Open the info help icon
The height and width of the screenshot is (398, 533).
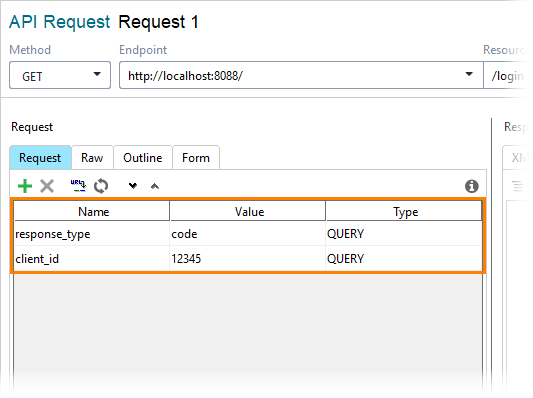[x=471, y=186]
